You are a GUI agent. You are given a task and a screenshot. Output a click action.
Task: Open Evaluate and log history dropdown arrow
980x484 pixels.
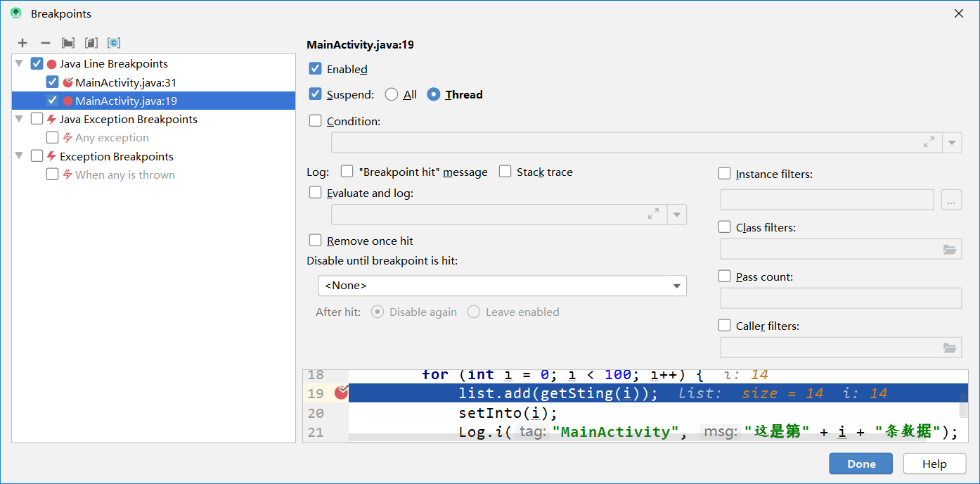(677, 215)
